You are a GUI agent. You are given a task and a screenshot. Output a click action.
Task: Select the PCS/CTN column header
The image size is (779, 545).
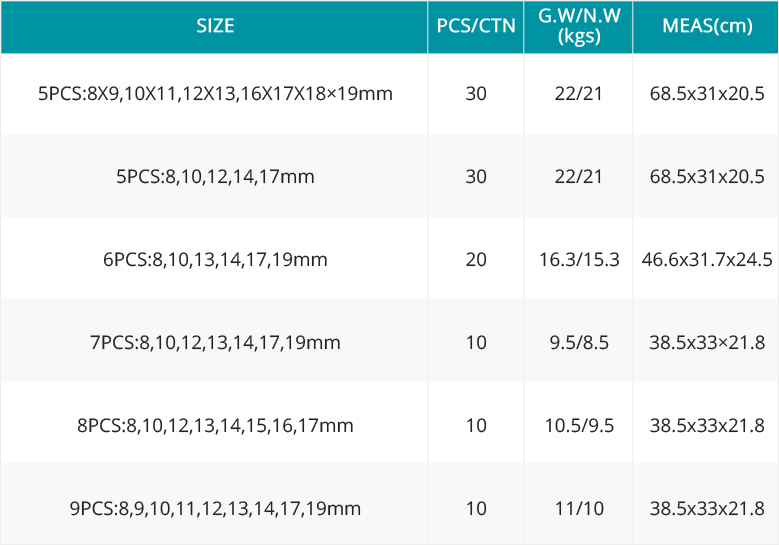[x=476, y=26]
